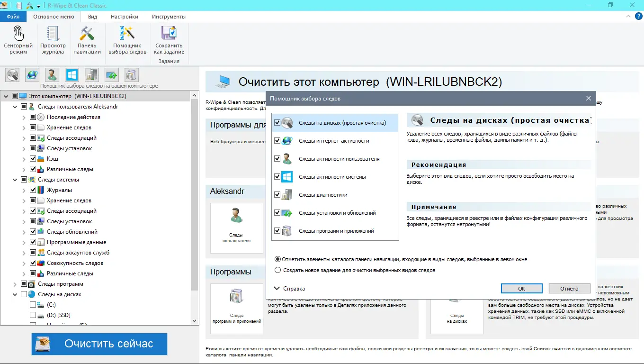Select the disk traces wipe icon in toolbar
644x364 pixels.
(x=12, y=74)
